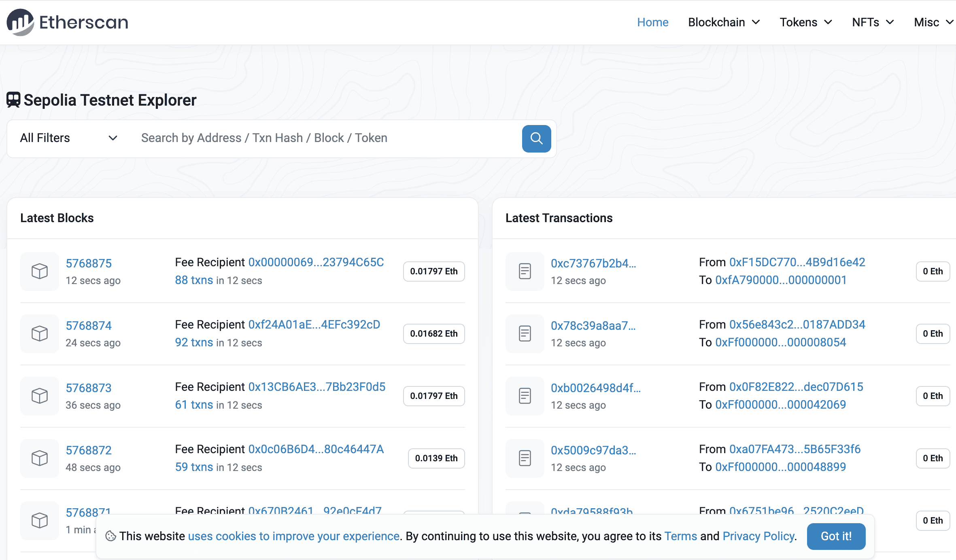This screenshot has height=560, width=956.
Task: Open transaction 0x5009c97da3...
Action: (x=593, y=450)
